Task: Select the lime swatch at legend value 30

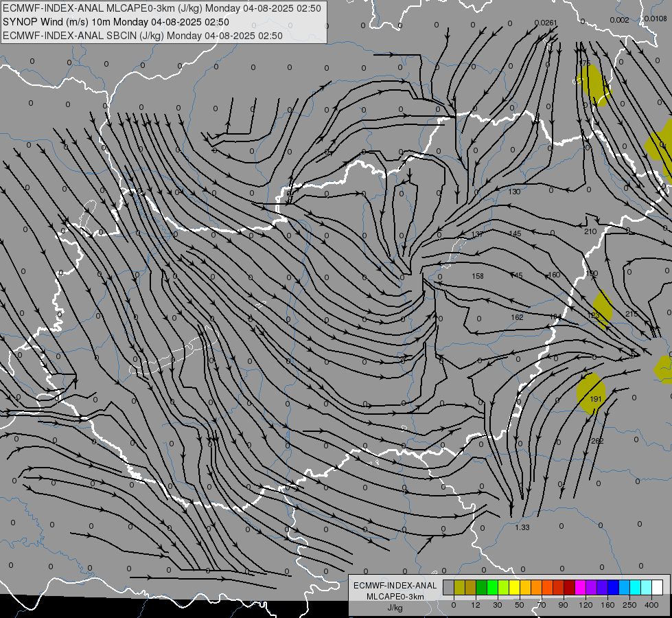Action: tap(504, 587)
